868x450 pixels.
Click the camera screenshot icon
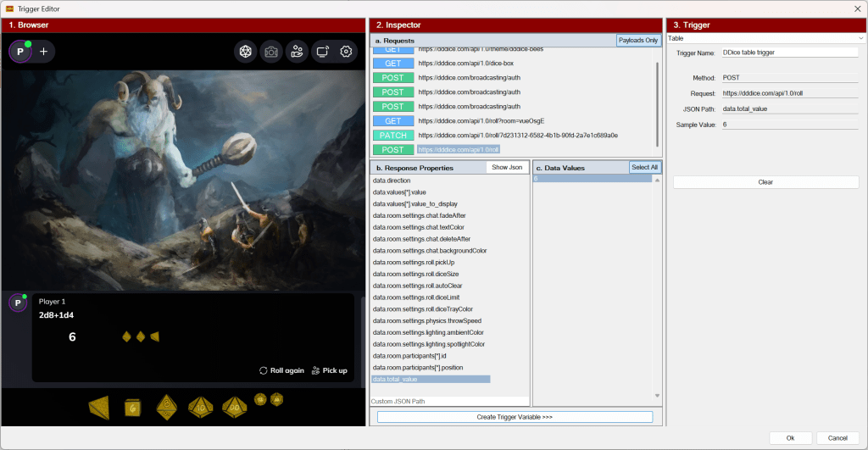point(271,52)
